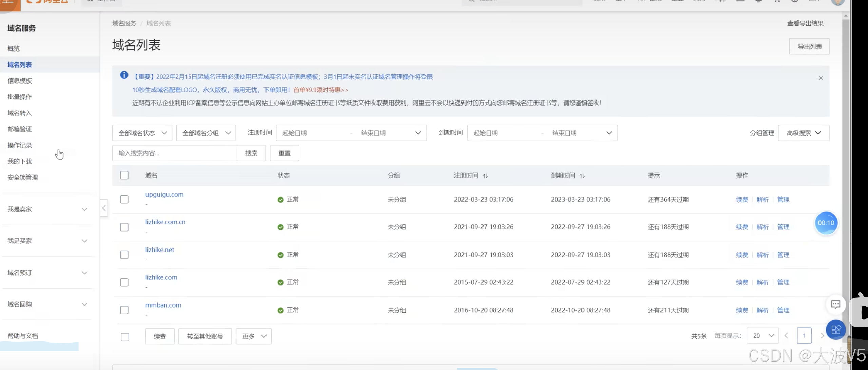Image resolution: width=868 pixels, height=370 pixels.
Task: Open the 全部域名状态 dropdown
Action: pos(142,133)
